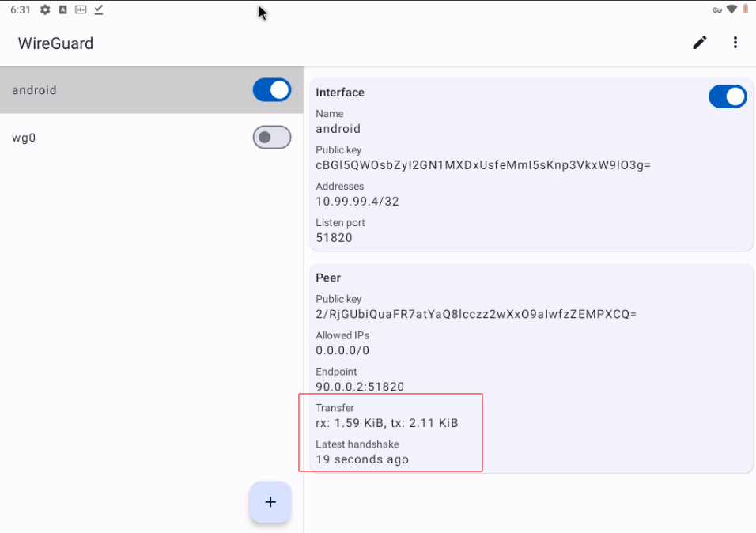This screenshot has width=756, height=533.
Task: Turn off the android tunnel in list
Action: [x=272, y=90]
